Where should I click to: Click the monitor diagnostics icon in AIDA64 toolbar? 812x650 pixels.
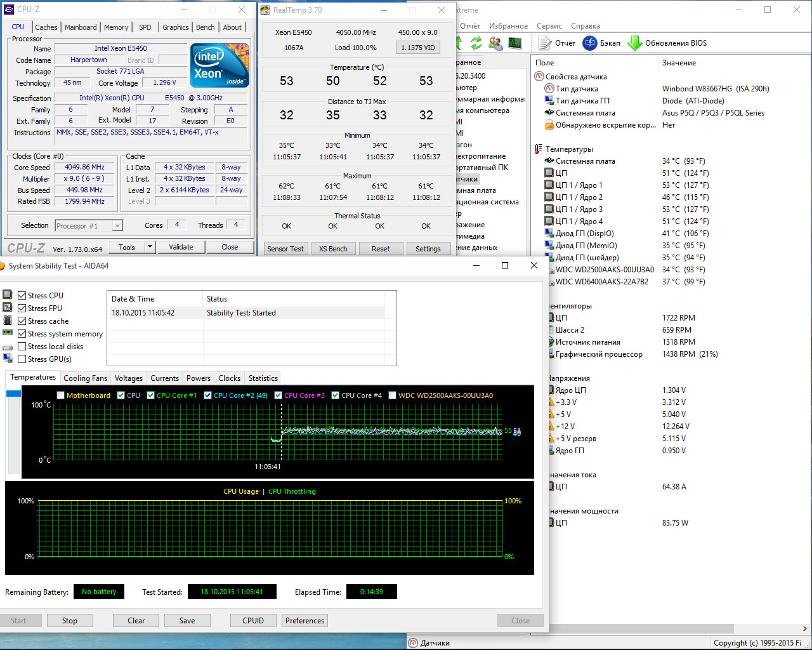[x=515, y=43]
